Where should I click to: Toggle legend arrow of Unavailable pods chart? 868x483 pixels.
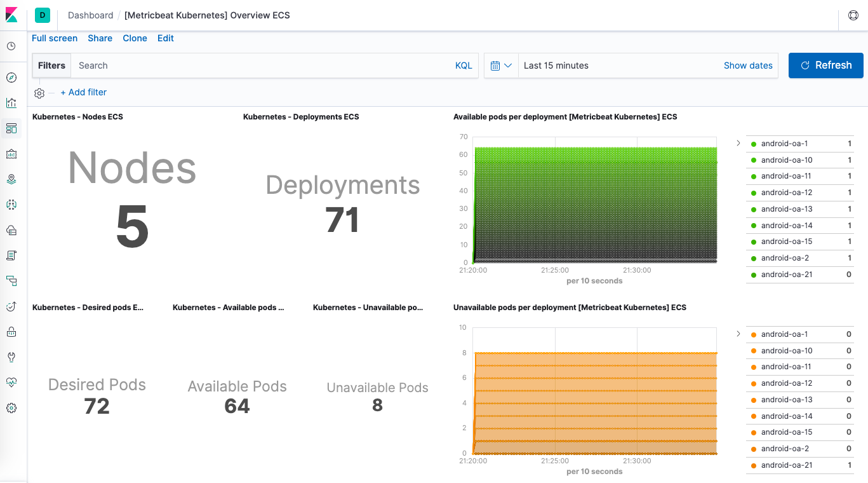point(738,334)
